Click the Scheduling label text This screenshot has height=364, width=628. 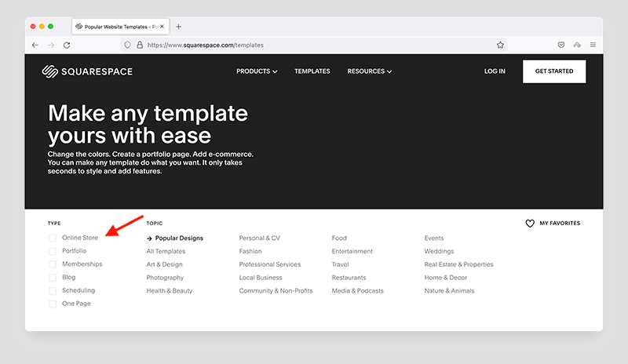click(78, 291)
